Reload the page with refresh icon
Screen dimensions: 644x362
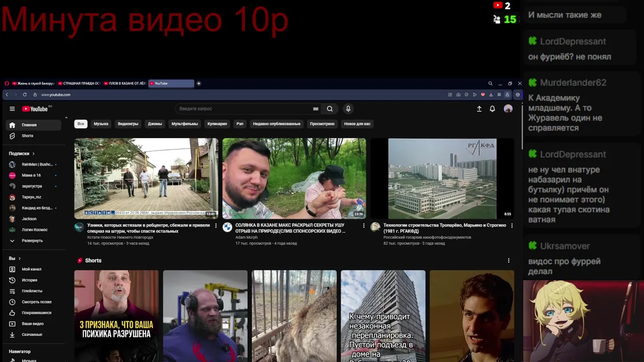click(25, 95)
